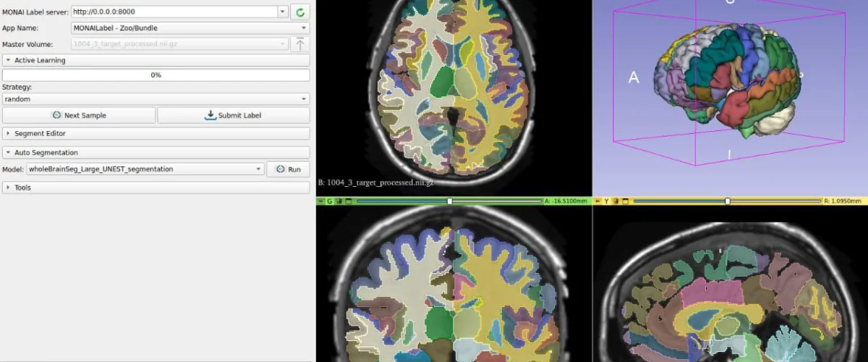The width and height of the screenshot is (868, 362).
Task: Click the sagittal brain slice view
Action: [x=730, y=284]
